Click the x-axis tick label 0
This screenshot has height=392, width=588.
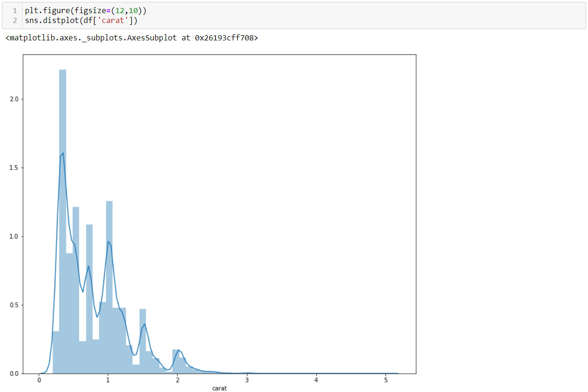click(39, 380)
